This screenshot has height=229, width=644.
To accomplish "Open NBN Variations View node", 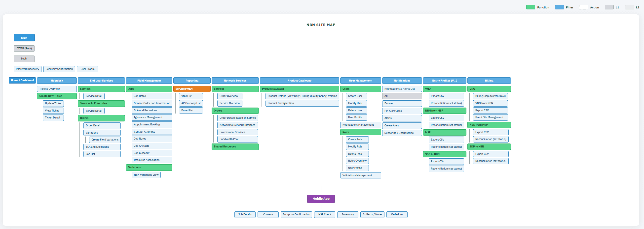I will 146,175.
